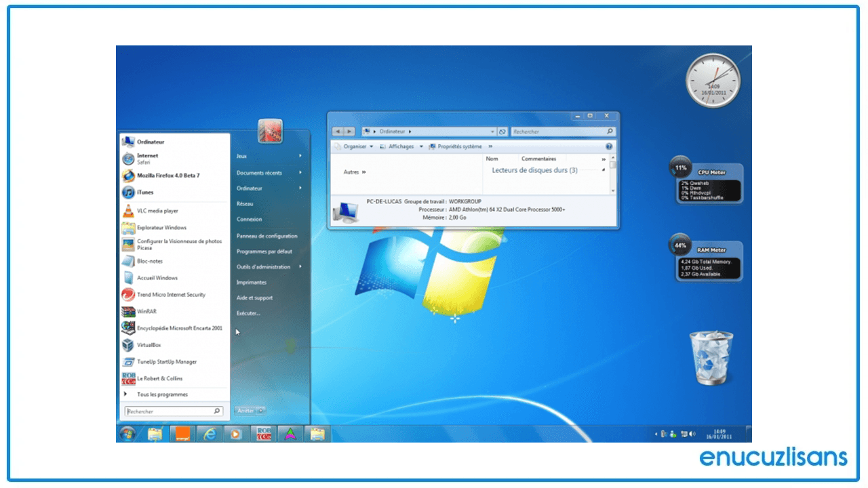Launch Safari via the Internet entry
The height and width of the screenshot is (488, 868).
pyautogui.click(x=175, y=159)
